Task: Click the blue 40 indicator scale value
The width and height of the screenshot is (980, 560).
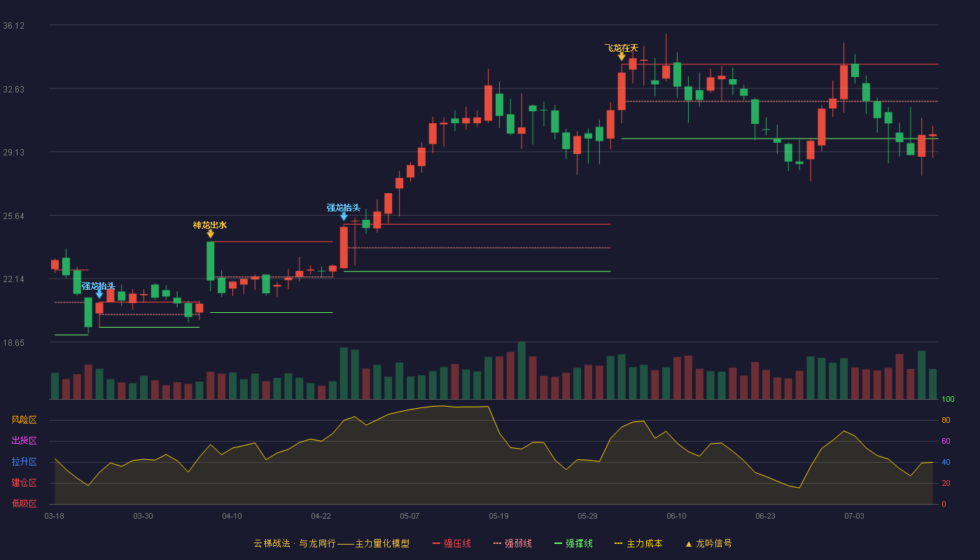Action: (x=946, y=463)
